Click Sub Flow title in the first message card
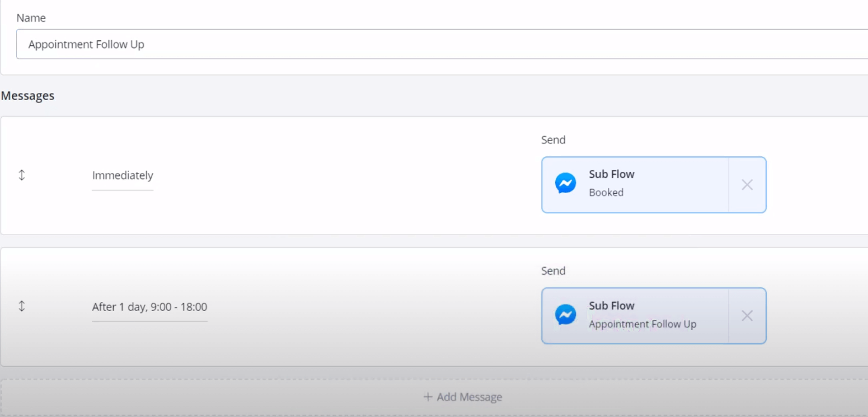Image resolution: width=868 pixels, height=417 pixels. coord(611,174)
